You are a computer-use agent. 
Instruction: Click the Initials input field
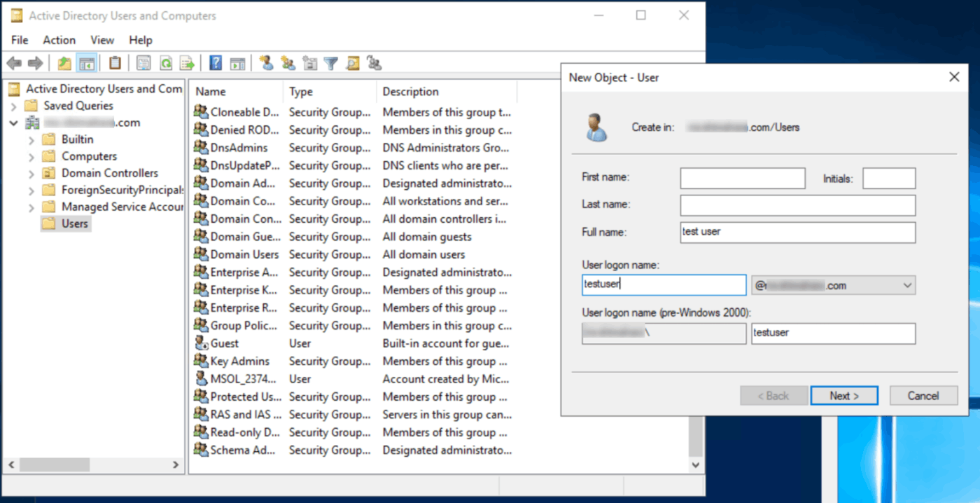(x=889, y=179)
